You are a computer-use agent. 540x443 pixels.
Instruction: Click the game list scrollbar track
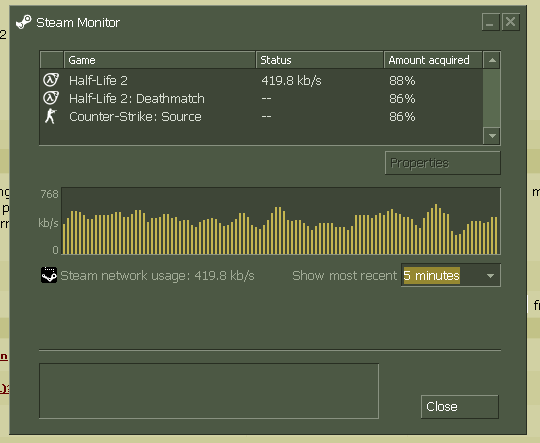[492, 98]
